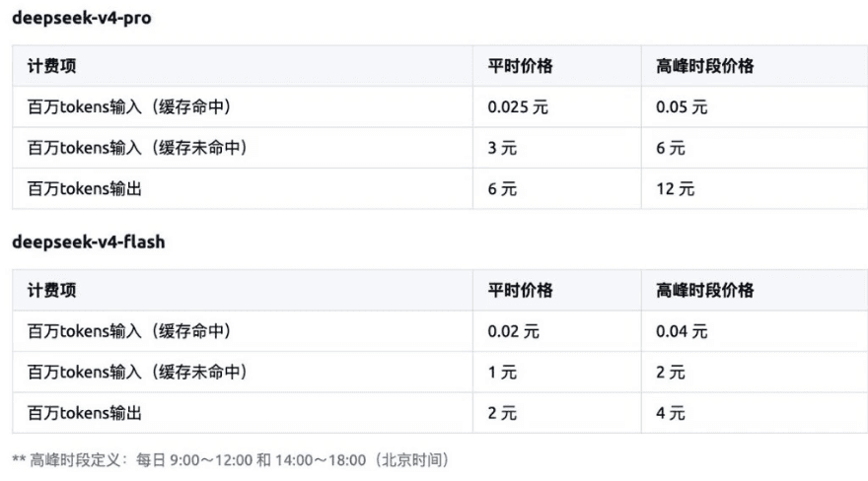Select 平时价格 header in flash table
This screenshot has width=868, height=481.
pyautogui.click(x=520, y=290)
